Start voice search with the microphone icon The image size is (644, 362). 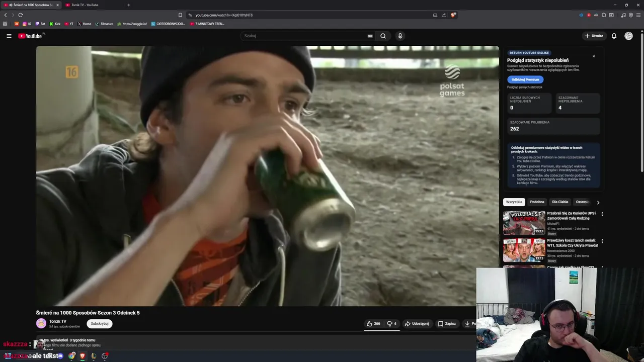[400, 36]
